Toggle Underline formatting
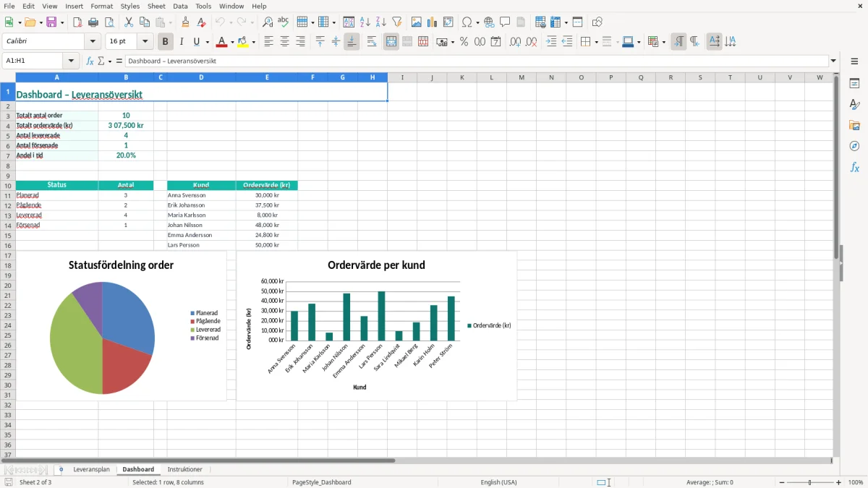 click(x=197, y=42)
